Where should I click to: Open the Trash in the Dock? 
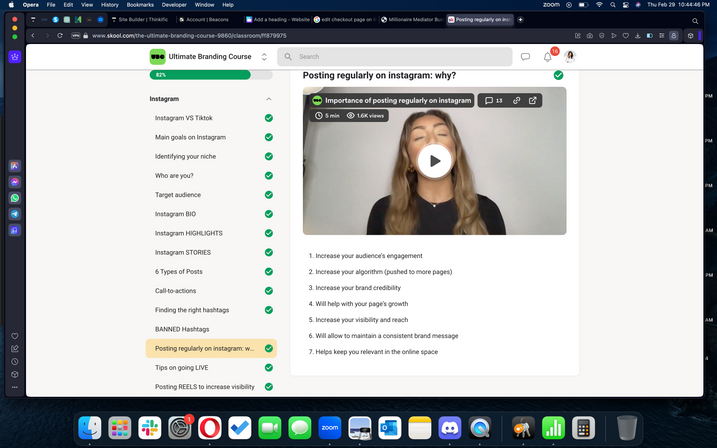626,428
